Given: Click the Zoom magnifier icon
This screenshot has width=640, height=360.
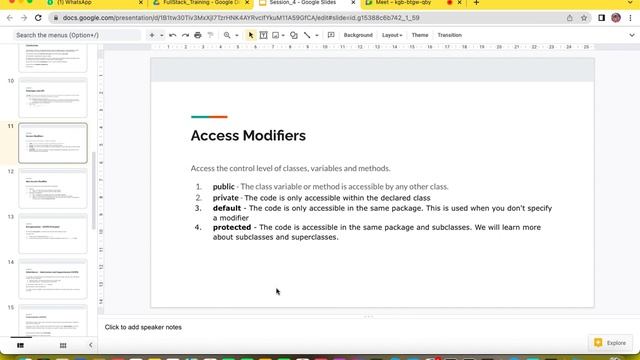Looking at the screenshot, I should point(227,35).
